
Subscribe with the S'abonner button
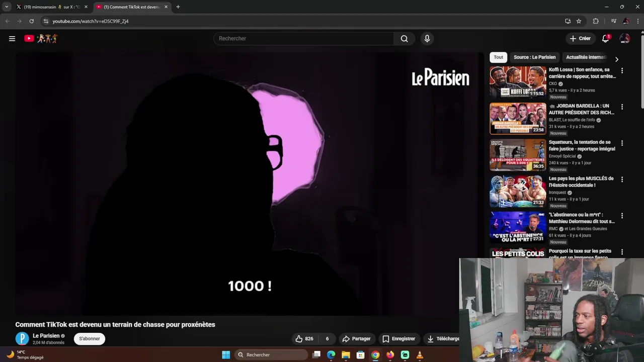coord(90,339)
